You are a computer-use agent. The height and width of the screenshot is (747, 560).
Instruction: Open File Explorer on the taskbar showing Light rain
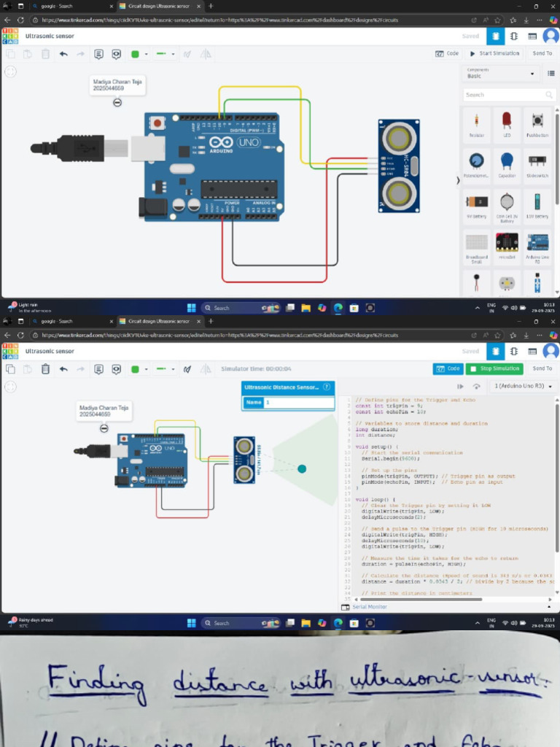pyautogui.click(x=306, y=308)
